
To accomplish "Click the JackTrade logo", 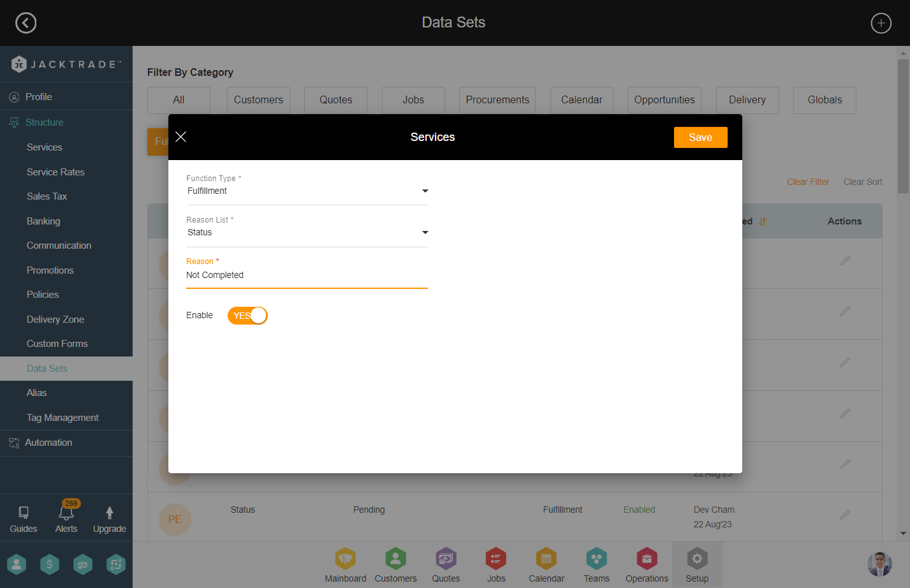I will (x=66, y=64).
